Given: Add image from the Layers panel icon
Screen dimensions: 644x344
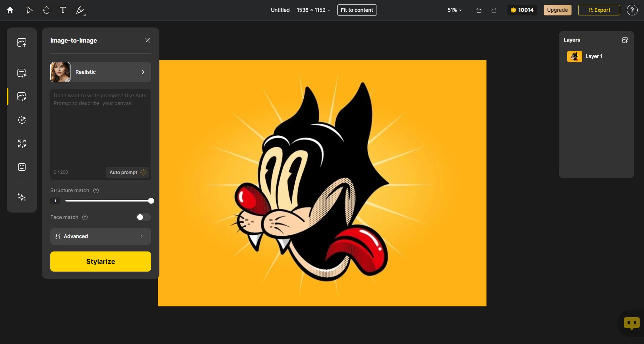Looking at the screenshot, I should pos(625,40).
